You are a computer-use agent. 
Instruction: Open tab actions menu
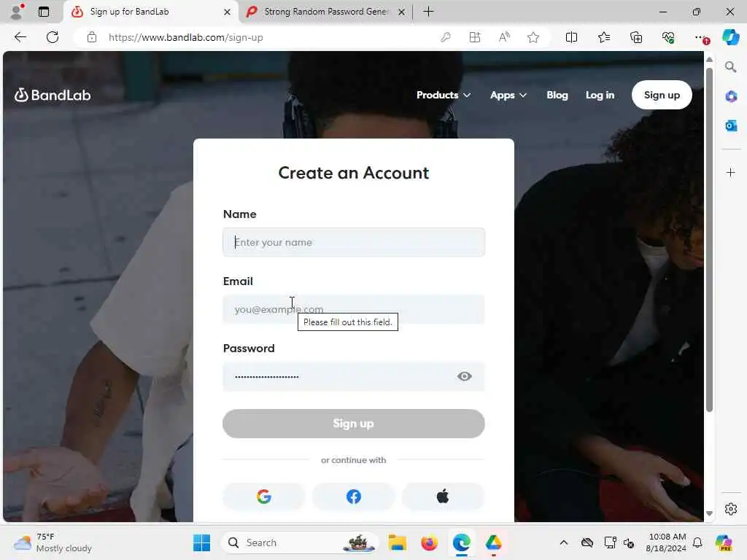(x=43, y=12)
